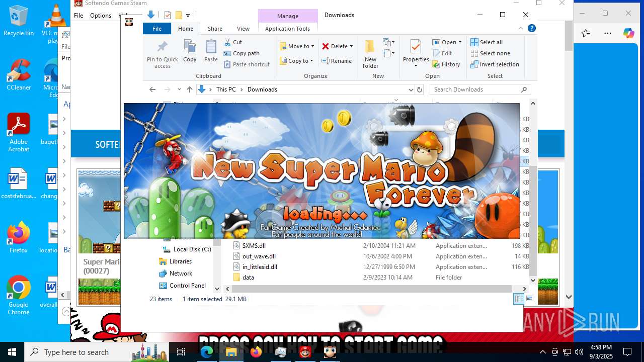Open Microsoft Edge in taskbar
644x362 pixels.
tap(207, 352)
